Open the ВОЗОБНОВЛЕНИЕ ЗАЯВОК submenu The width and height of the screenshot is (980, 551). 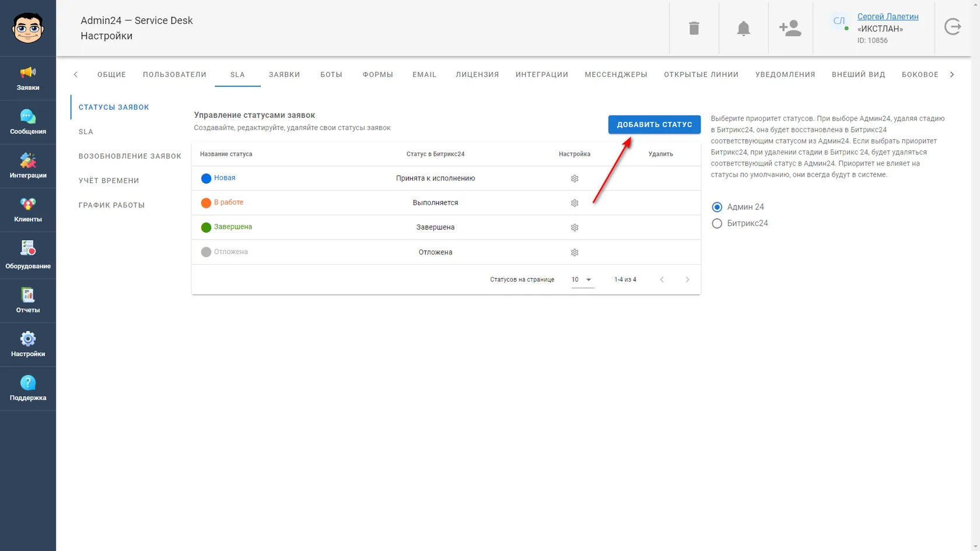tap(130, 156)
